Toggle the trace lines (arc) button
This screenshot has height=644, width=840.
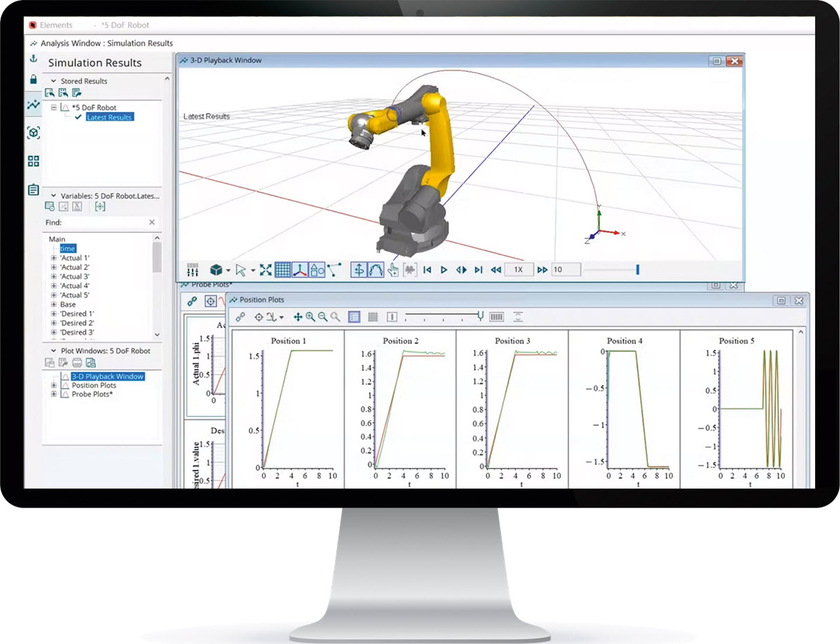tap(376, 269)
